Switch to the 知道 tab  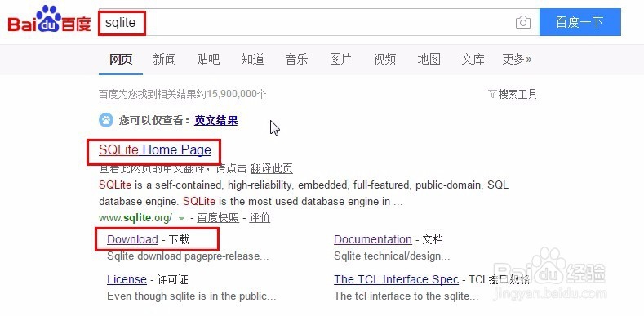tap(252, 60)
